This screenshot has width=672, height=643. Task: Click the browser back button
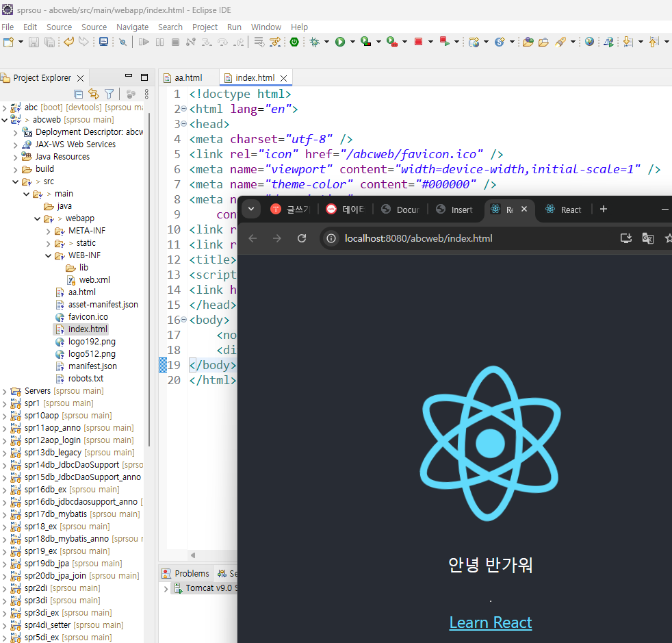coord(253,238)
